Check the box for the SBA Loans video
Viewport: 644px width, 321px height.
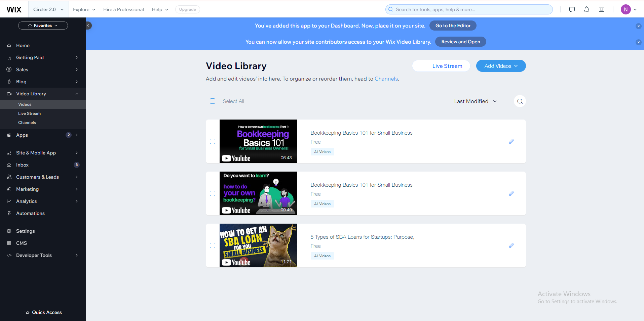point(213,245)
